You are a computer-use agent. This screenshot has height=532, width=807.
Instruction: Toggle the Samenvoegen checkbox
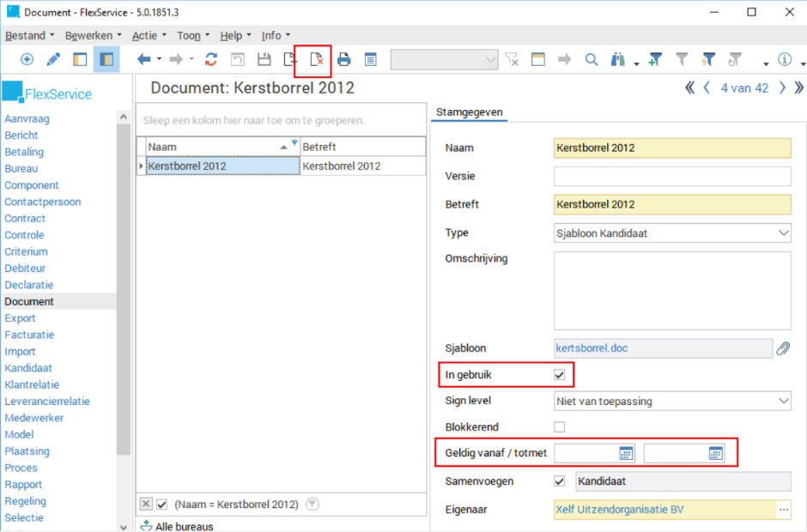tap(560, 481)
